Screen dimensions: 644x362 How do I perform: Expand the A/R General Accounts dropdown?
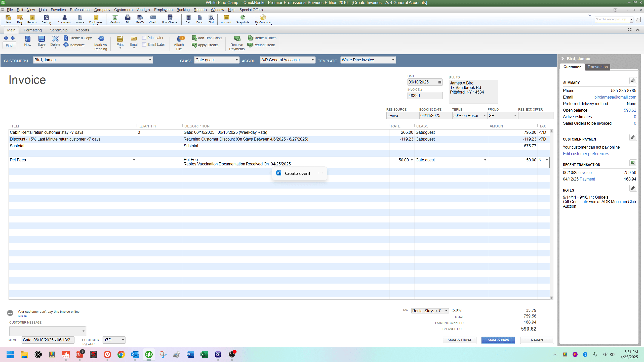pos(312,60)
